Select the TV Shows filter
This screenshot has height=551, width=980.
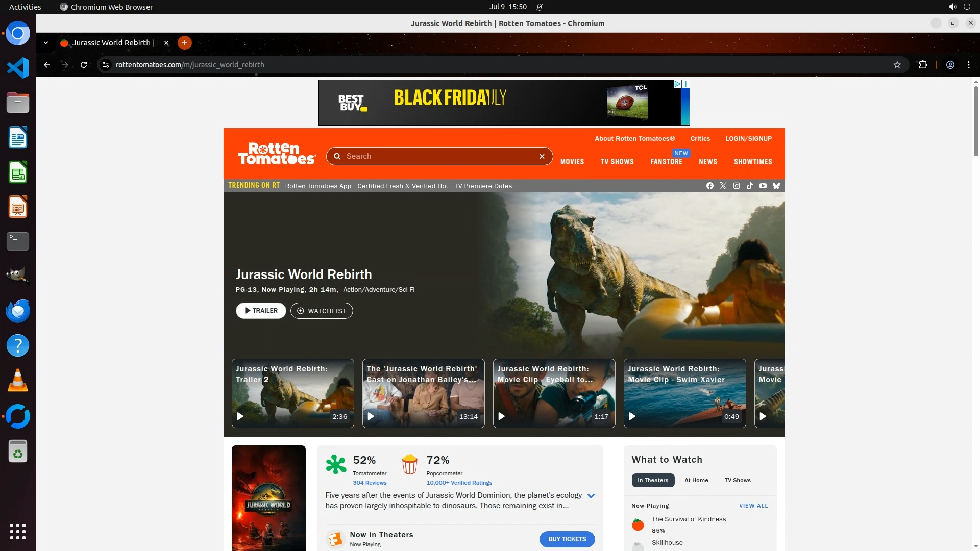(x=737, y=480)
